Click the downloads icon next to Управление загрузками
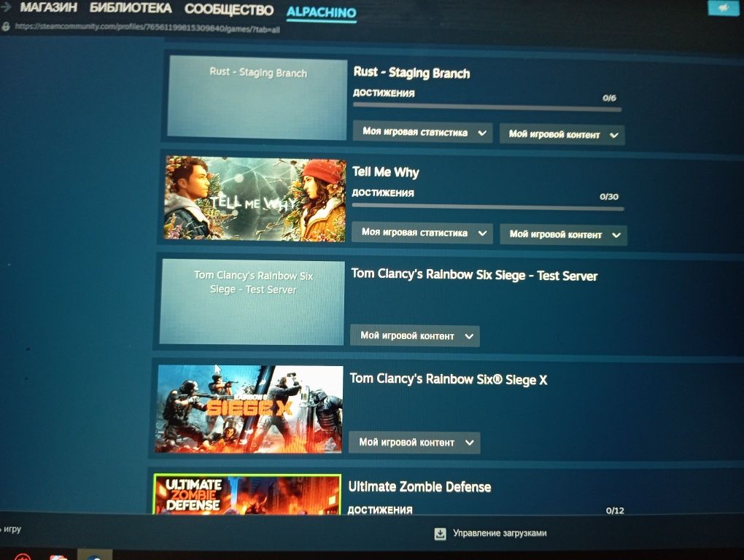744x560 pixels. click(440, 534)
